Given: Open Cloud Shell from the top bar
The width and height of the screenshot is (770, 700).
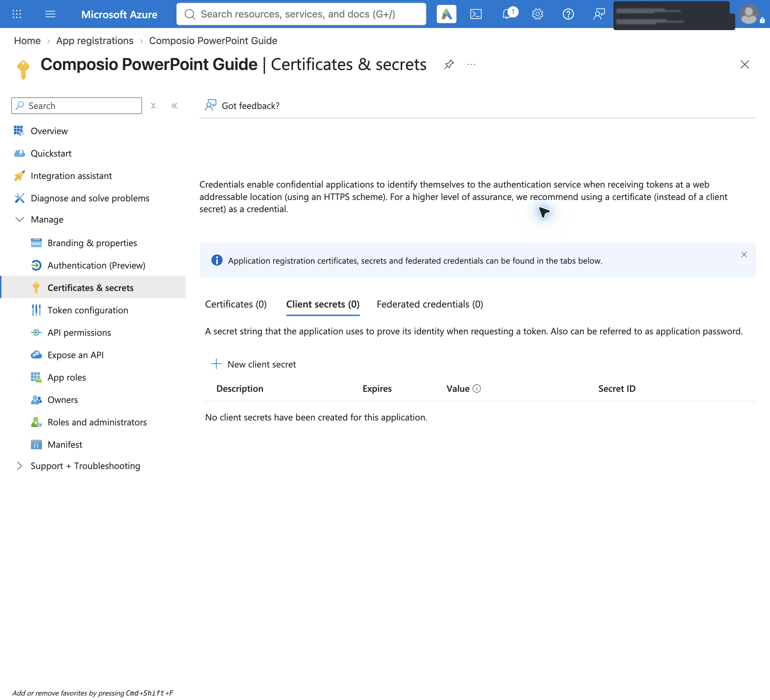Looking at the screenshot, I should pyautogui.click(x=476, y=14).
